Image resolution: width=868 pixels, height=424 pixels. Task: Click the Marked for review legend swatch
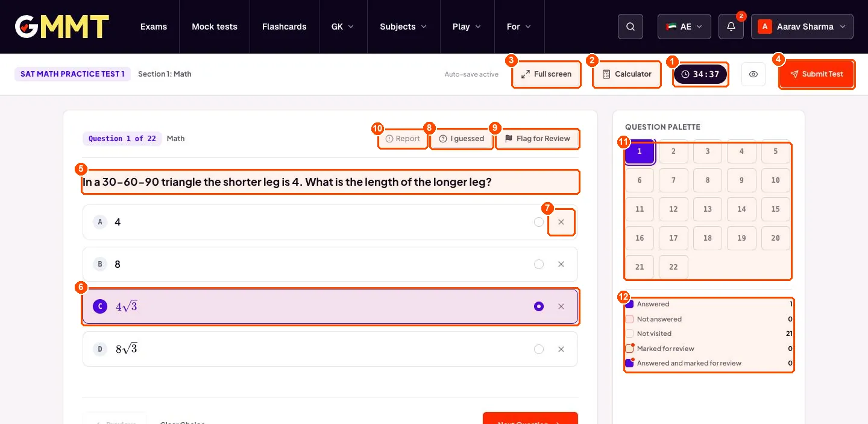click(629, 349)
